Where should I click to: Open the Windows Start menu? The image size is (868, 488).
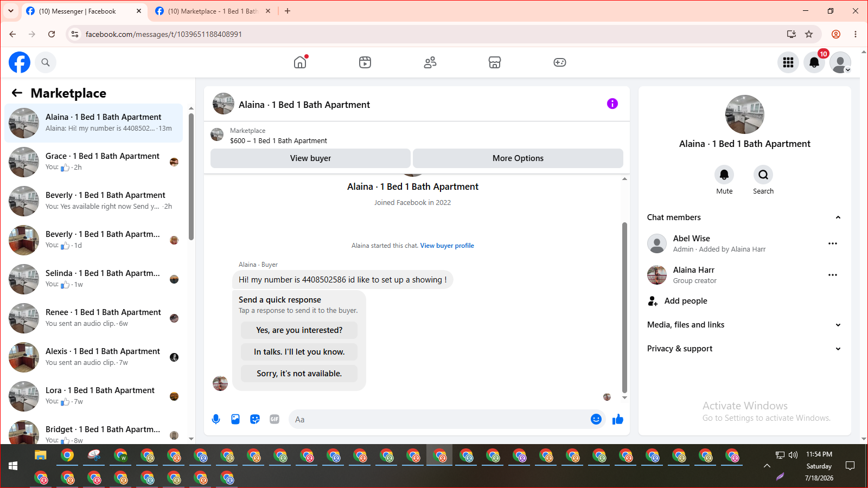point(13,466)
